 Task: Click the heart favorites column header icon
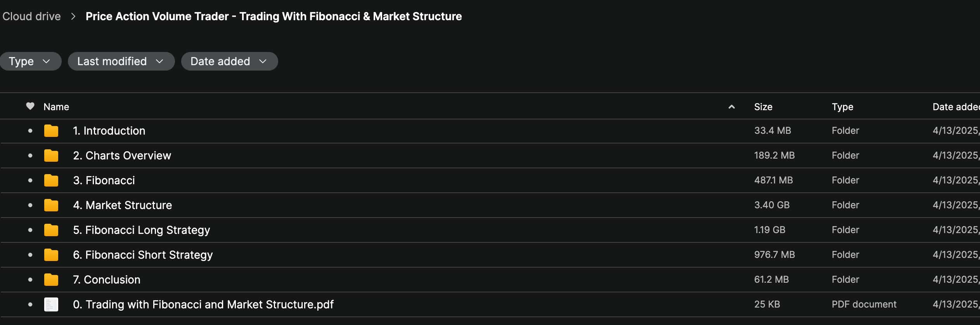click(x=30, y=106)
